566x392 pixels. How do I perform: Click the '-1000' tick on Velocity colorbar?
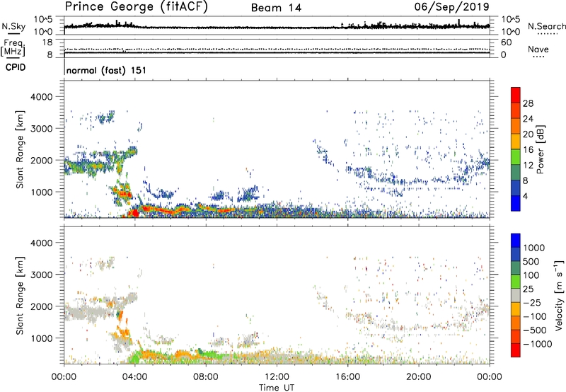[x=537, y=344]
